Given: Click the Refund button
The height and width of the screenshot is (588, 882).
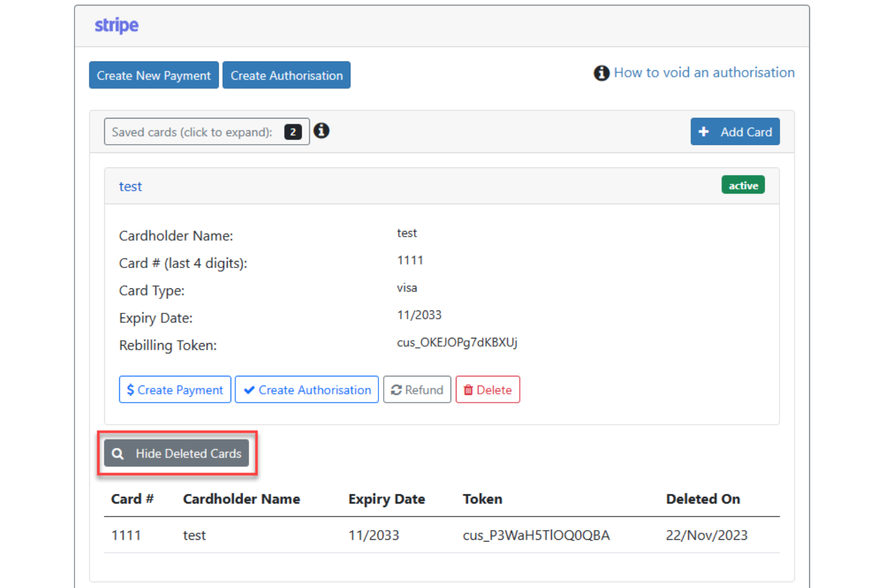Looking at the screenshot, I should click(x=417, y=390).
